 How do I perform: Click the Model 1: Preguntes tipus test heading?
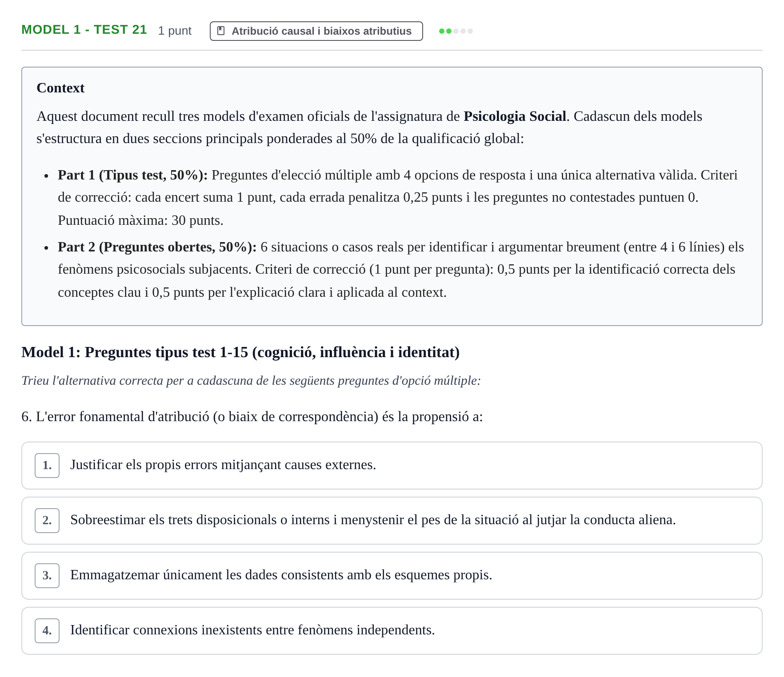click(x=240, y=352)
